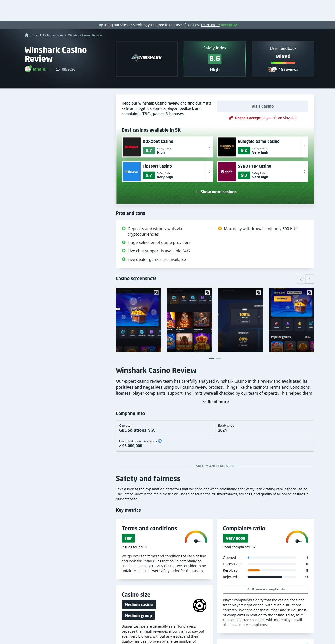
Task: Open the casino review process link
Action: (202, 387)
